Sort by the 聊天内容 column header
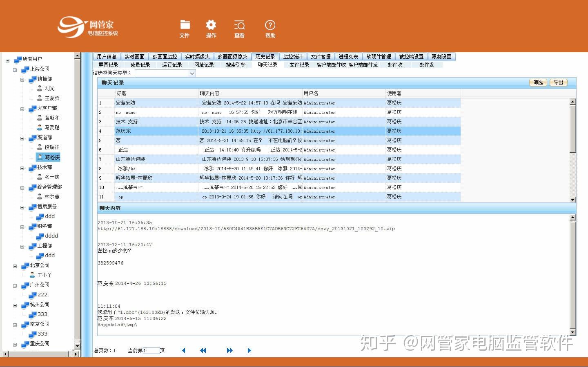The height and width of the screenshot is (367, 588). coord(250,93)
